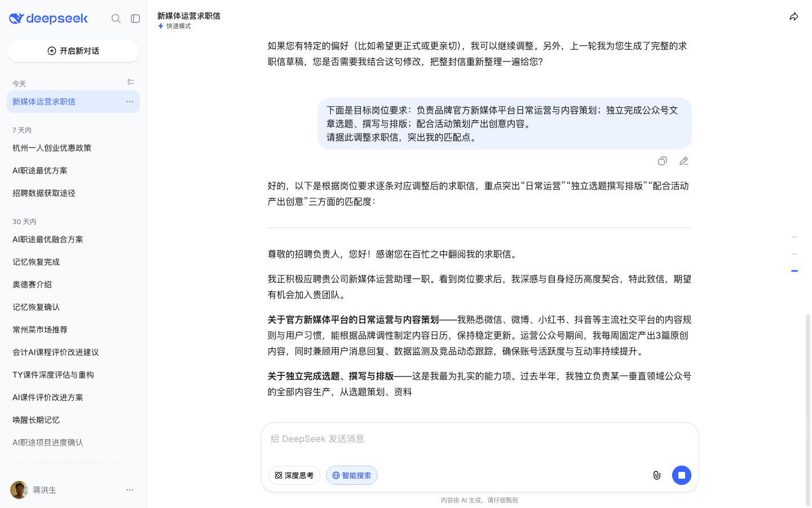
Task: Open the AI职途最优融合方案 chat
Action: click(x=73, y=239)
